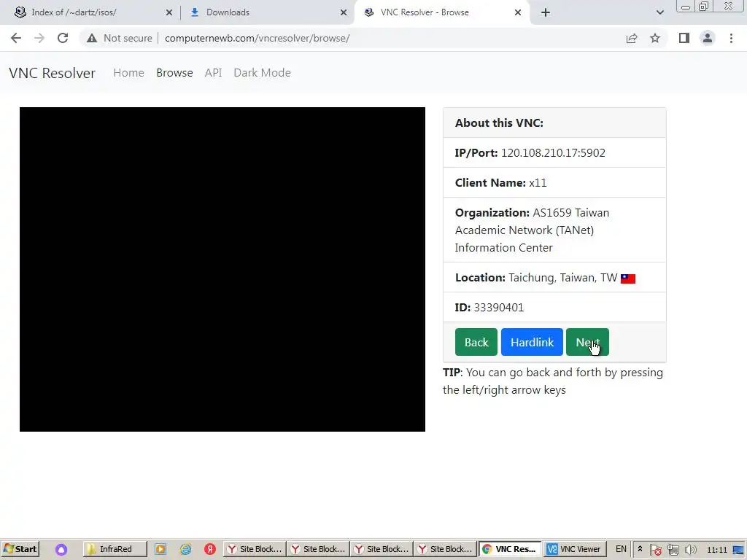The width and height of the screenshot is (747, 560).
Task: Switch to VNC Res... Chrome taskbar button
Action: click(x=509, y=549)
